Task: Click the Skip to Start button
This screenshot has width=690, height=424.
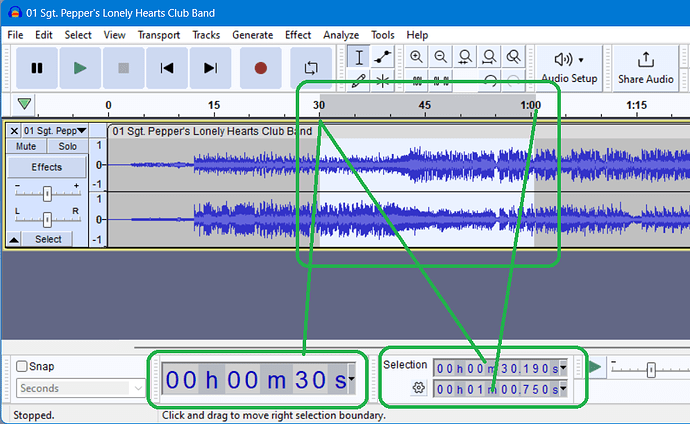Action: [x=168, y=68]
